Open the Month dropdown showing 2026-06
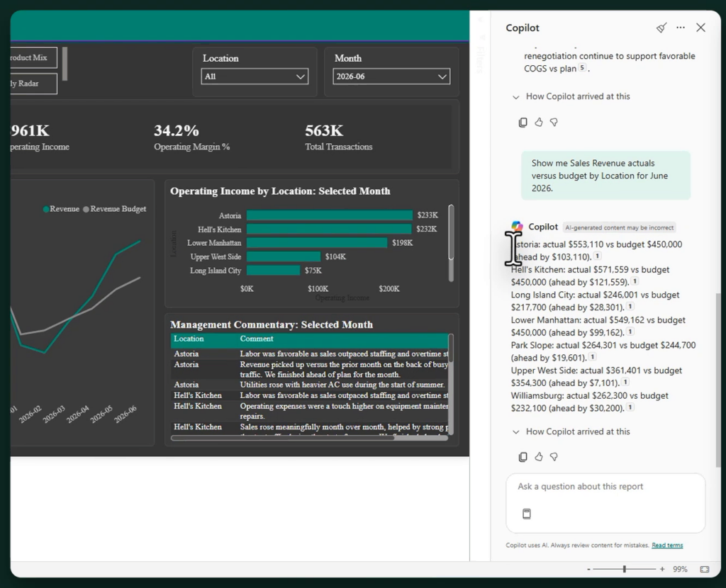Screen dimensions: 726x588 391,77
